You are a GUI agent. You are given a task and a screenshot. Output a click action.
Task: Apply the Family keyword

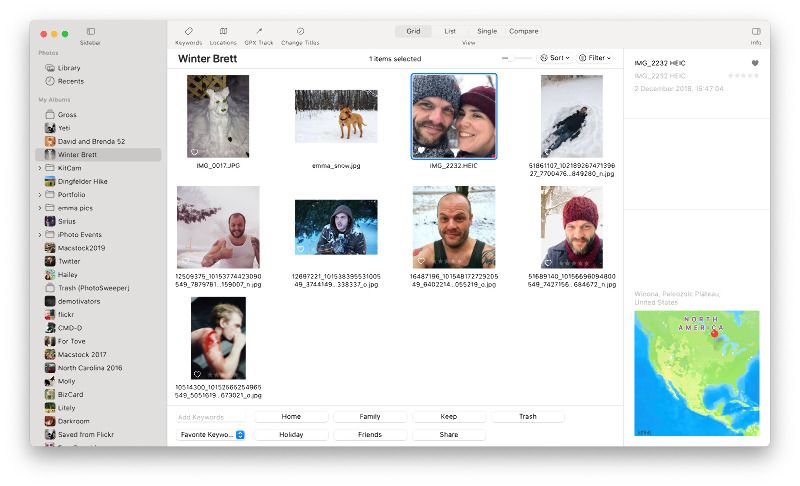[x=370, y=417]
